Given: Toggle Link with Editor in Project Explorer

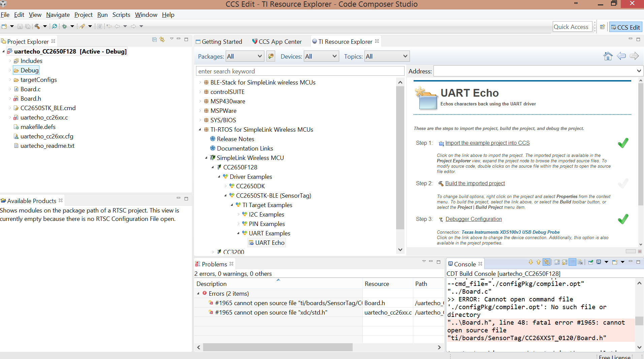Looking at the screenshot, I should pos(162,39).
